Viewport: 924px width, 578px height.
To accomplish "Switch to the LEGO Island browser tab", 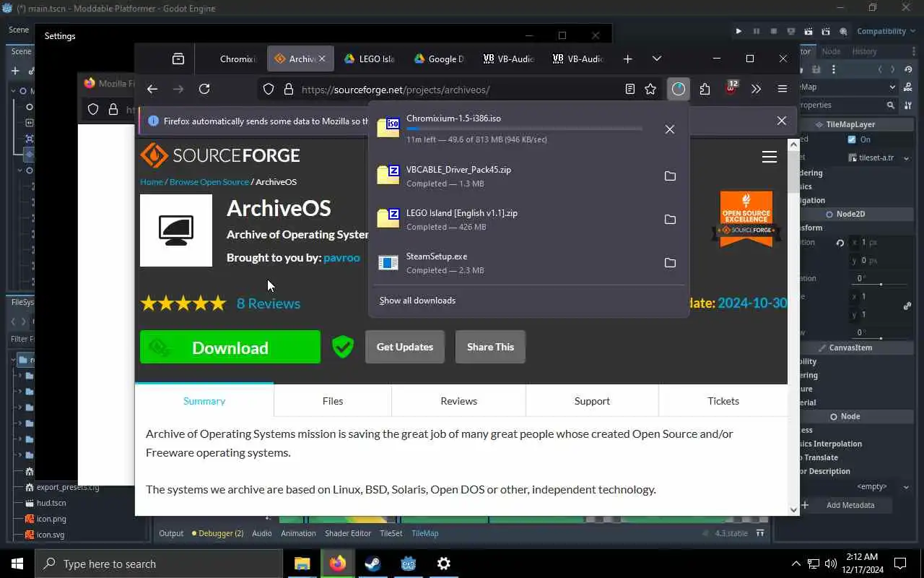I will (370, 59).
